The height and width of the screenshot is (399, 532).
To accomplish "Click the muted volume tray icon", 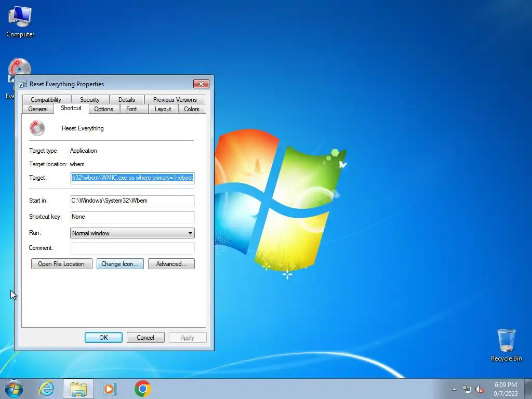I will coord(480,389).
